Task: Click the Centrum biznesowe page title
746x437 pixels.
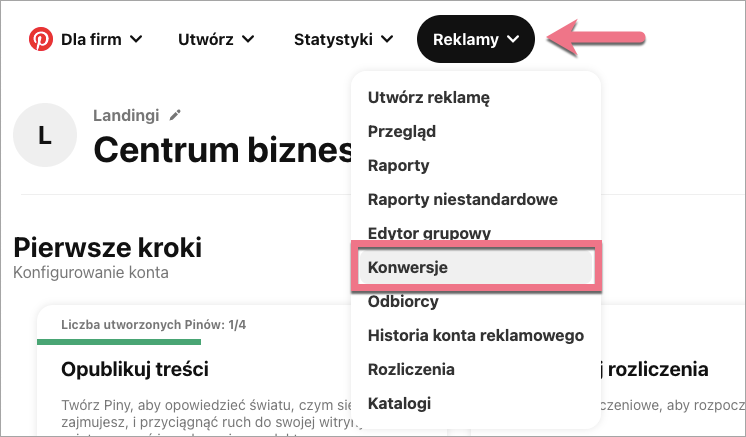Action: [222, 150]
